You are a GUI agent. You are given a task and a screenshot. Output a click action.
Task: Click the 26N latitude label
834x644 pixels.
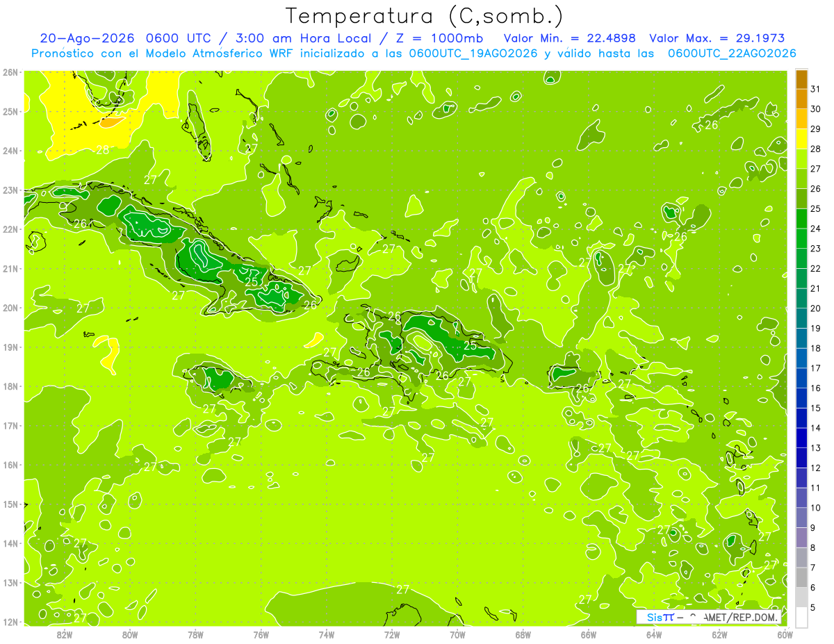click(x=10, y=72)
